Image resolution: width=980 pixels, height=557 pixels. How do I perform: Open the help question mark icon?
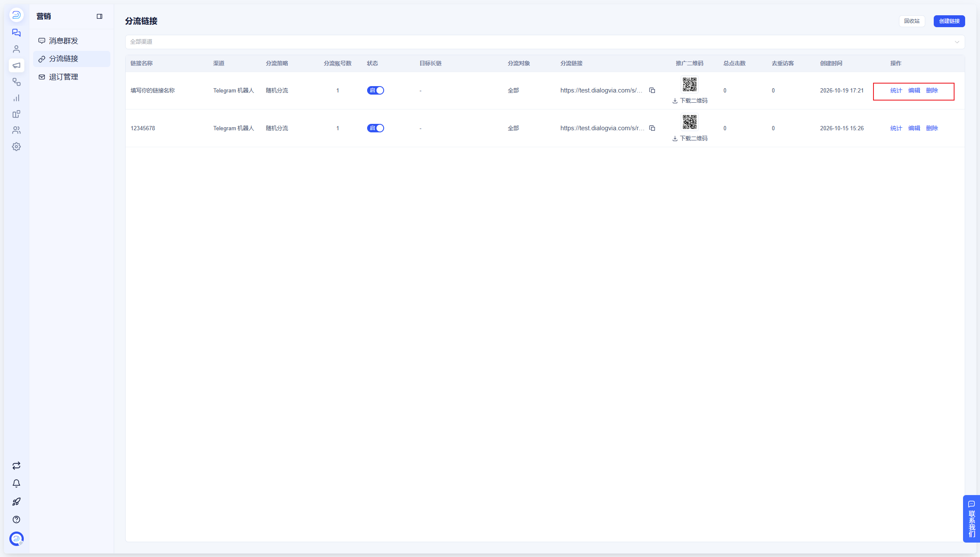[16, 520]
